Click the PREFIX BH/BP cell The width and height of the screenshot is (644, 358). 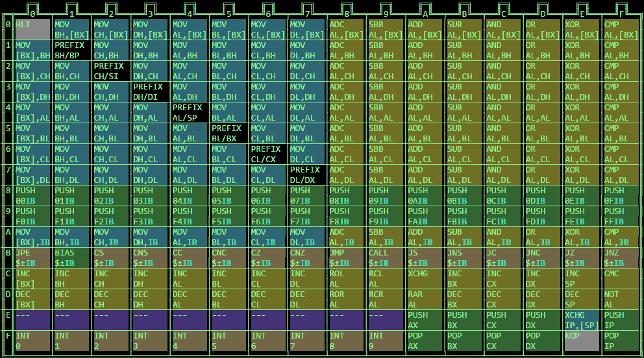point(72,51)
